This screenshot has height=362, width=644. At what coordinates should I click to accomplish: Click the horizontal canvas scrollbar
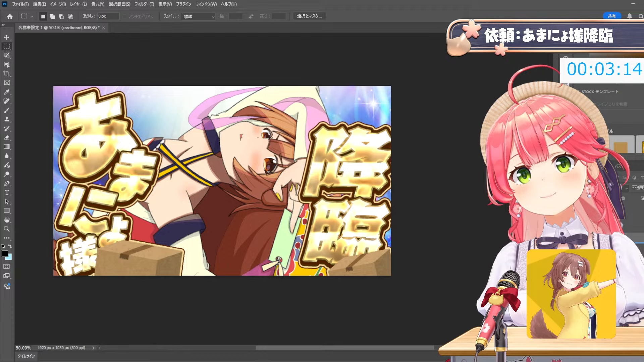click(345, 348)
